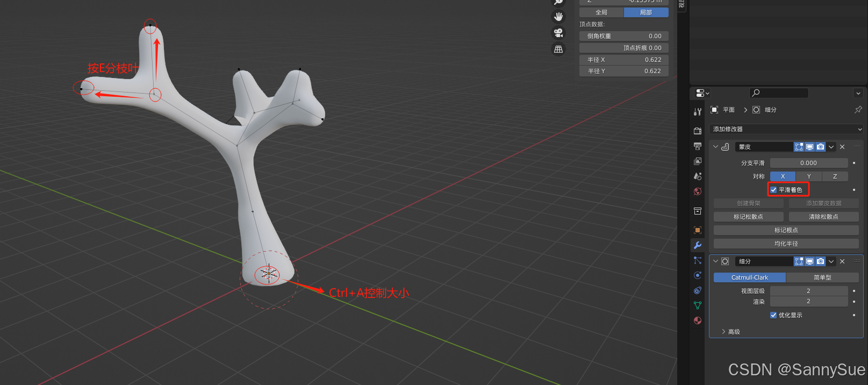The width and height of the screenshot is (868, 385).
Task: Open the Tool properties tab icon
Action: click(x=698, y=112)
